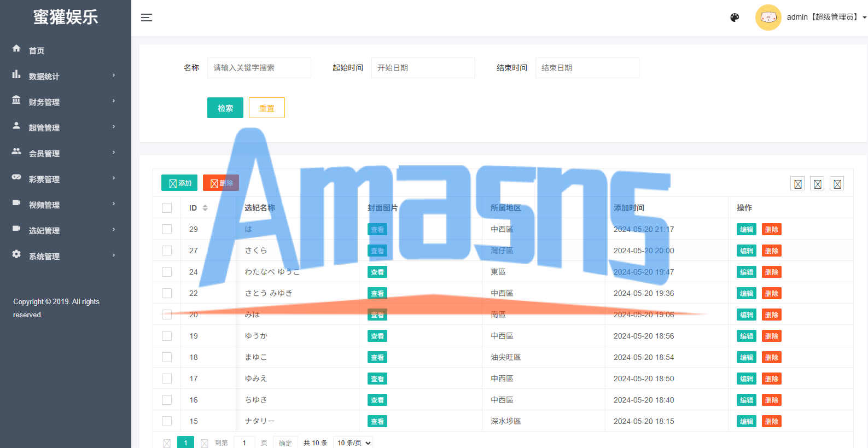
Task: Click the group icon for 会员管理
Action: coord(16,152)
